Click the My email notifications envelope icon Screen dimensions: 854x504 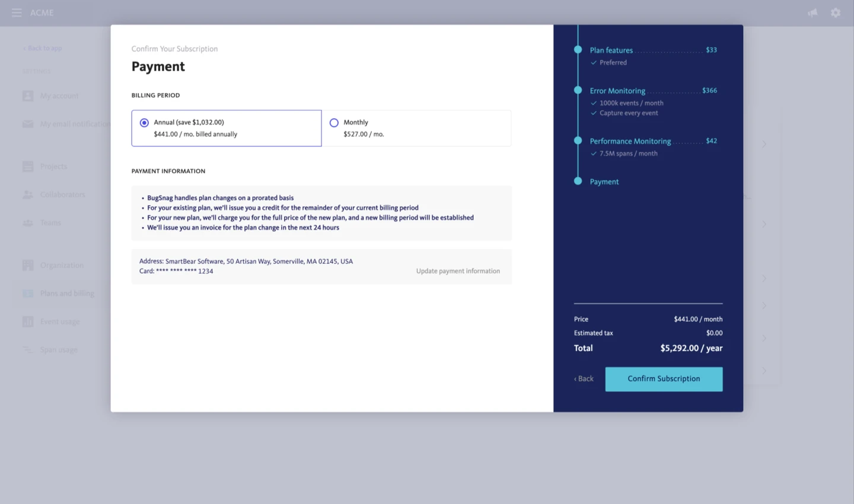coord(28,124)
